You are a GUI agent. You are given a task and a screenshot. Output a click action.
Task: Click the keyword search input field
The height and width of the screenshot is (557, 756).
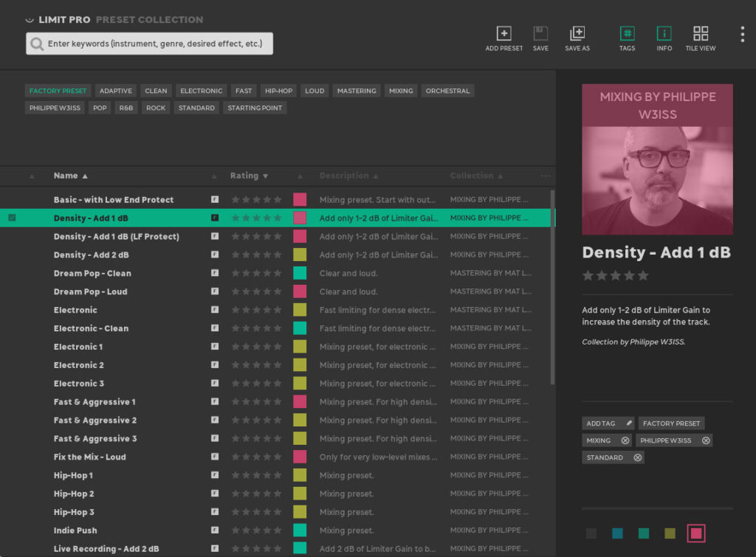[149, 44]
